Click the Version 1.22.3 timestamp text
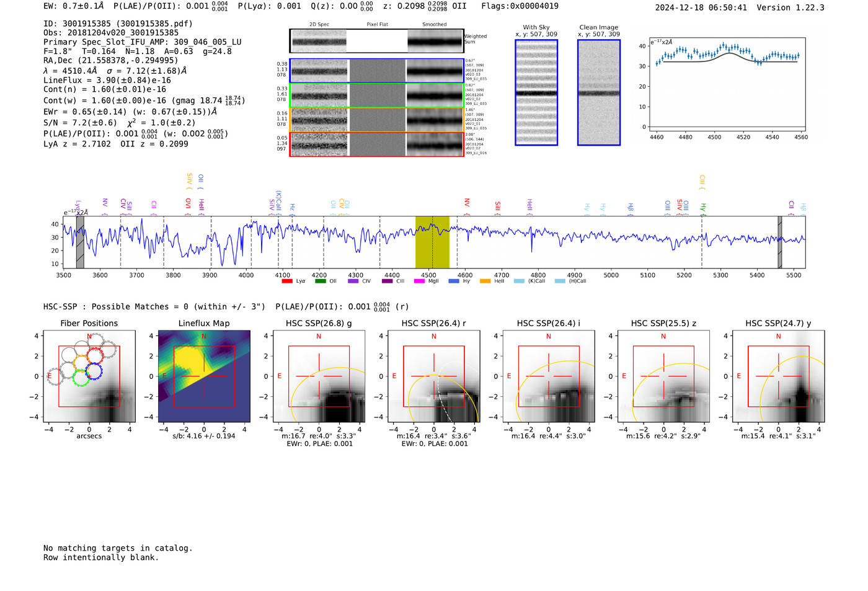 [740, 7]
